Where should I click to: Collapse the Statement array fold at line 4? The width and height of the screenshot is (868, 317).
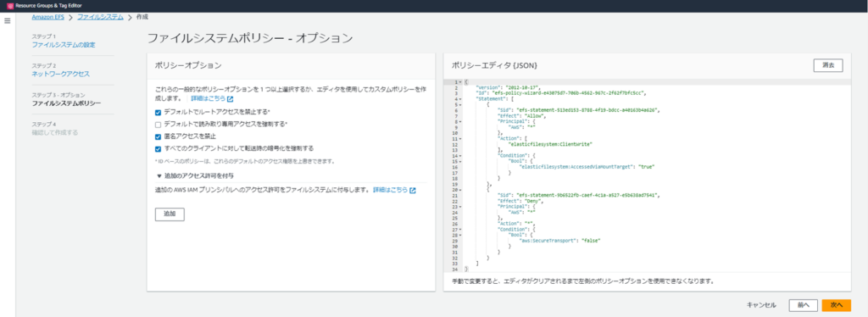click(460, 99)
